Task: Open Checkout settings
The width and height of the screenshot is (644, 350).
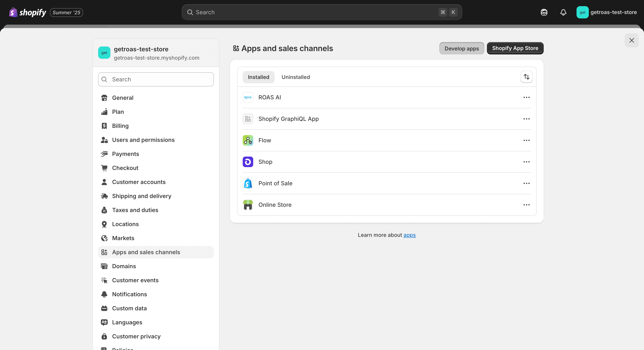Action: tap(156, 168)
